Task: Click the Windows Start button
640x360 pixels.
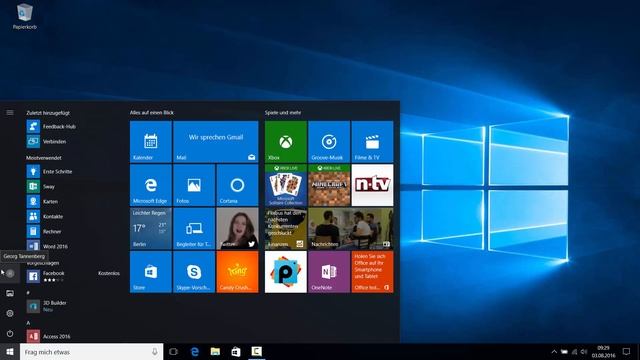Action: coord(10,351)
